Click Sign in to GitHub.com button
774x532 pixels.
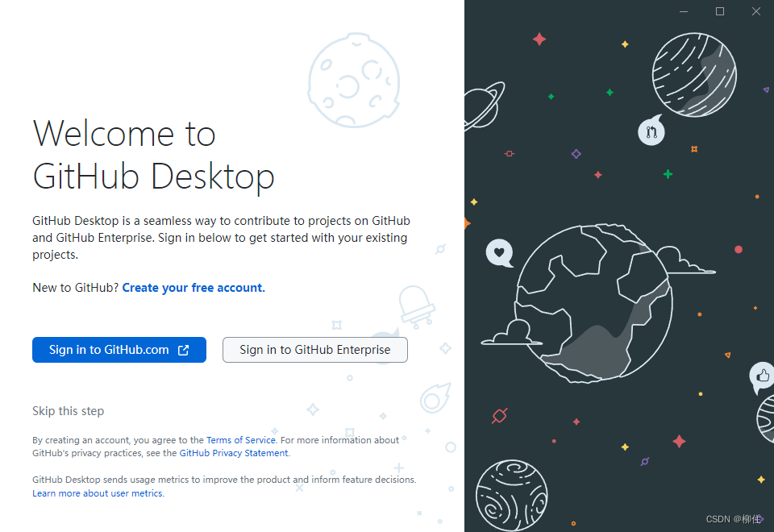[119, 349]
